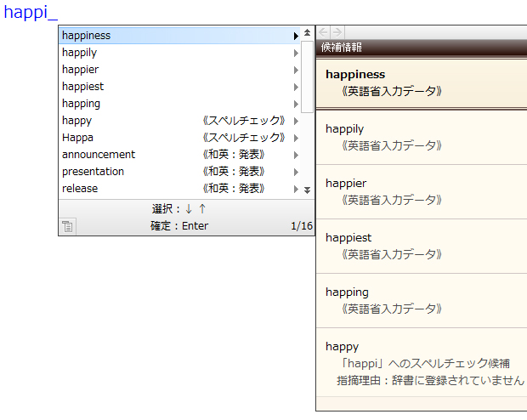The width and height of the screenshot is (527, 420).
Task: Select the happing candidate in the list
Action: [x=179, y=104]
